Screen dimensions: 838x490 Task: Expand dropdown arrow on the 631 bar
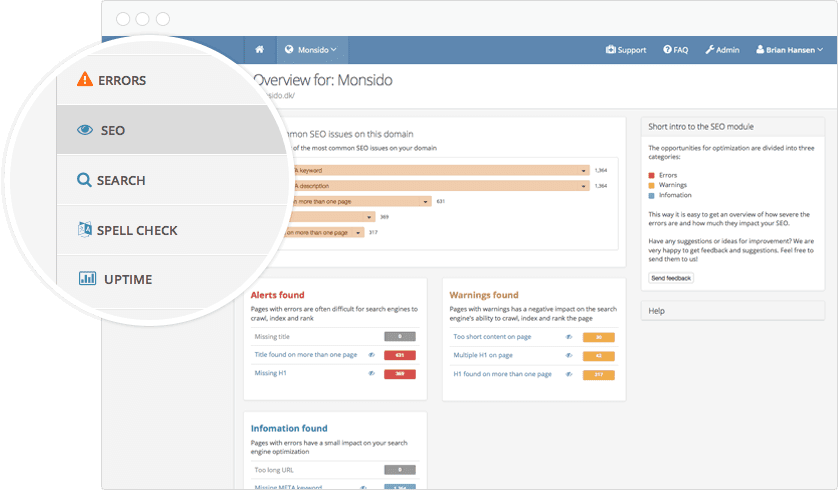click(425, 201)
